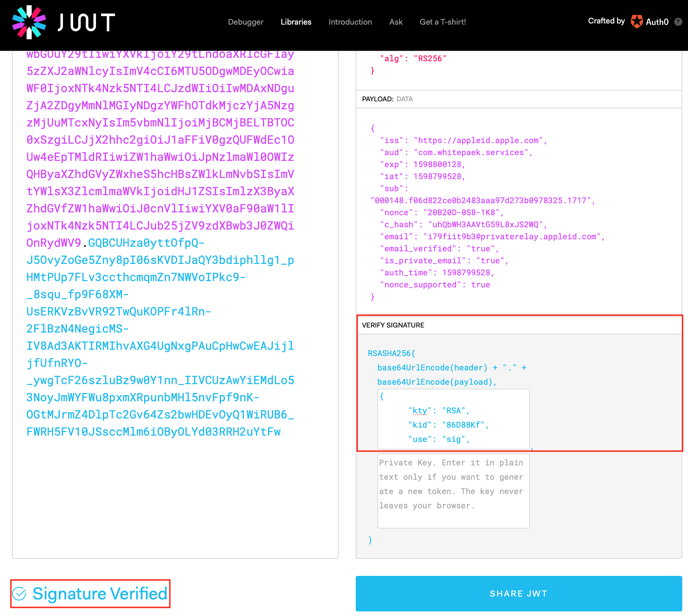688x616 pixels.
Task: Open the Libraries nav item
Action: [x=296, y=22]
